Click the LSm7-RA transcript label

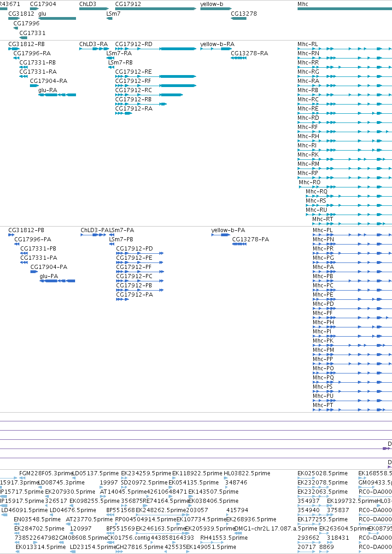[119, 53]
